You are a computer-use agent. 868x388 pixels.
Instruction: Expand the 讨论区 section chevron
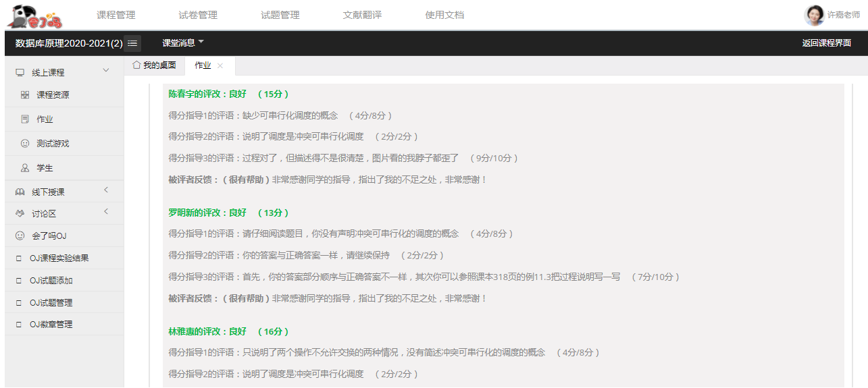(x=106, y=213)
